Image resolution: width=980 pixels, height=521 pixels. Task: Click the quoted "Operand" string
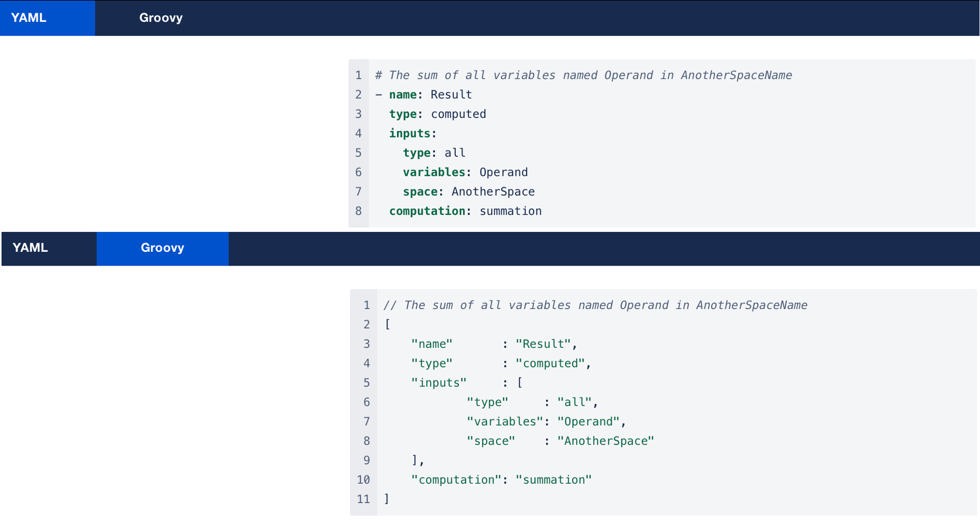588,422
